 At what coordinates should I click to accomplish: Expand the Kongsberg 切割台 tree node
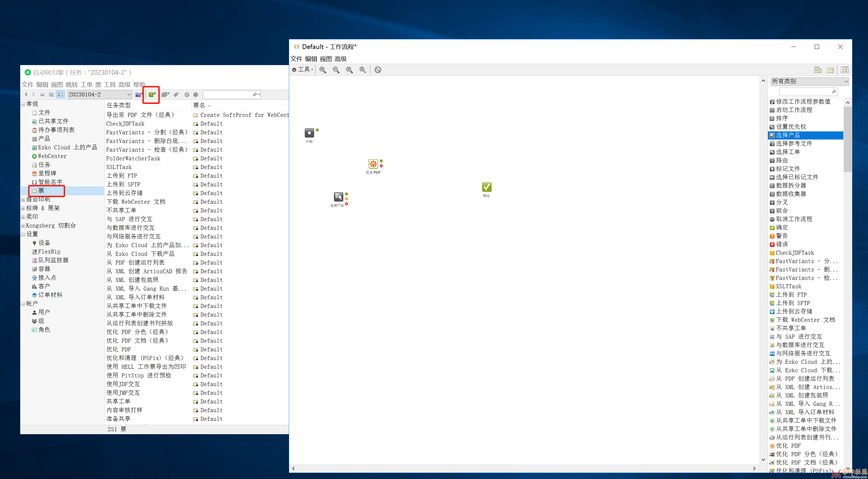coord(23,226)
